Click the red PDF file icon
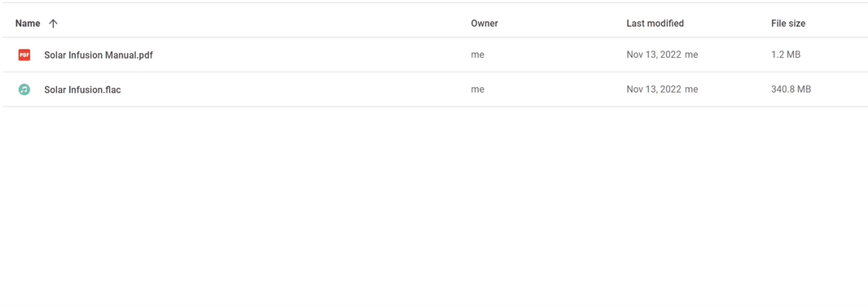 (24, 54)
